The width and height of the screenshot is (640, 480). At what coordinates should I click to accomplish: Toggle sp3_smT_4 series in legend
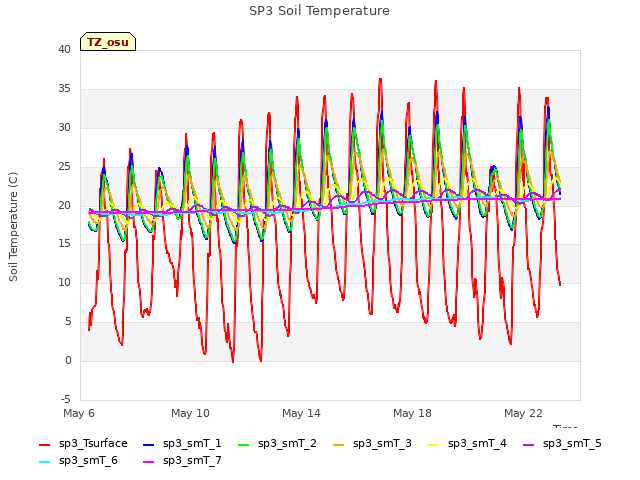(x=467, y=444)
